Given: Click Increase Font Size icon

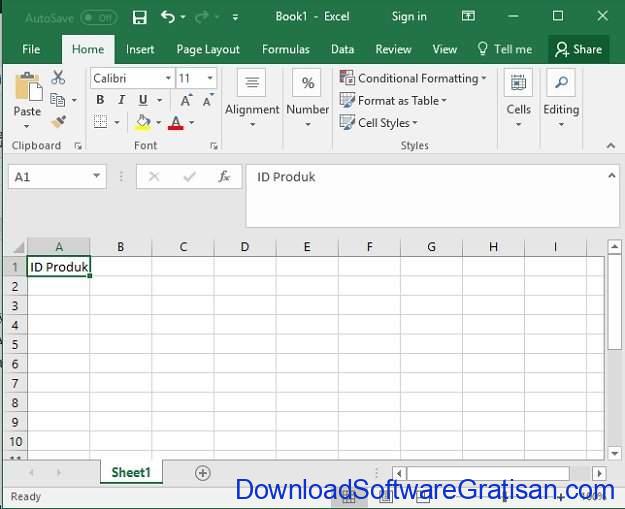Looking at the screenshot, I should click(186, 100).
